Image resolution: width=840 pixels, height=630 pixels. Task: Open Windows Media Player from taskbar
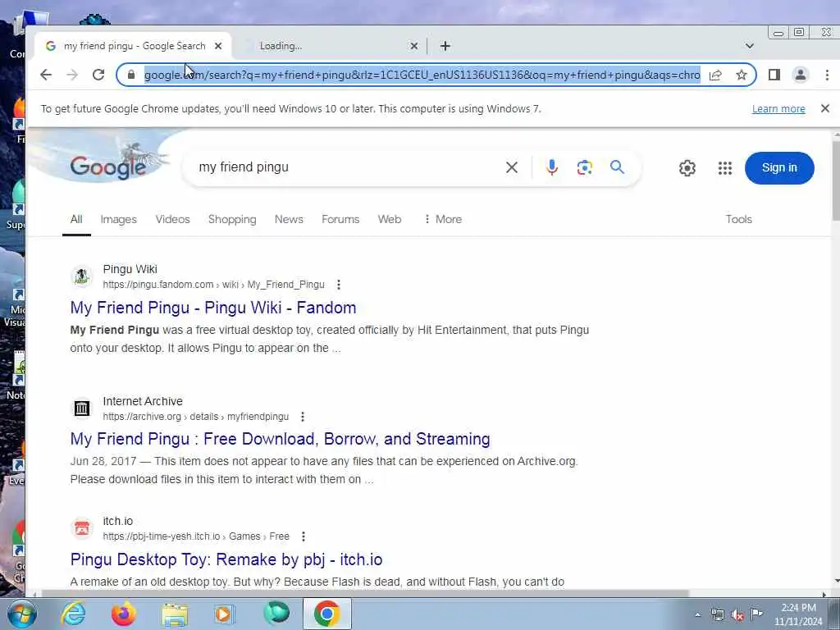pyautogui.click(x=225, y=614)
